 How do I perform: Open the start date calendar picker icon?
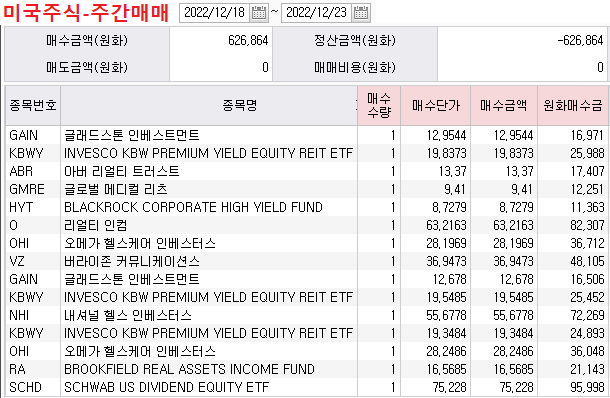[x=259, y=13]
